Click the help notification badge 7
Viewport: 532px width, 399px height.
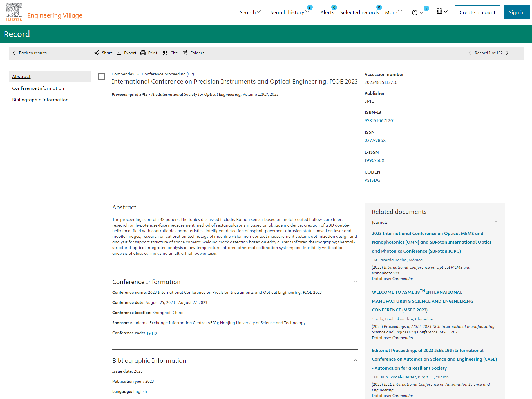coord(426,8)
